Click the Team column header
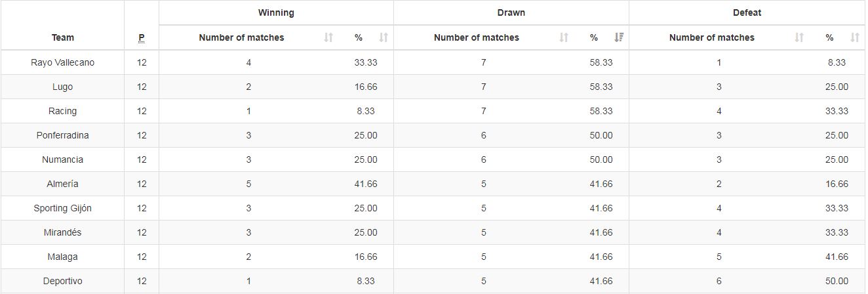The width and height of the screenshot is (868, 294). [x=63, y=38]
